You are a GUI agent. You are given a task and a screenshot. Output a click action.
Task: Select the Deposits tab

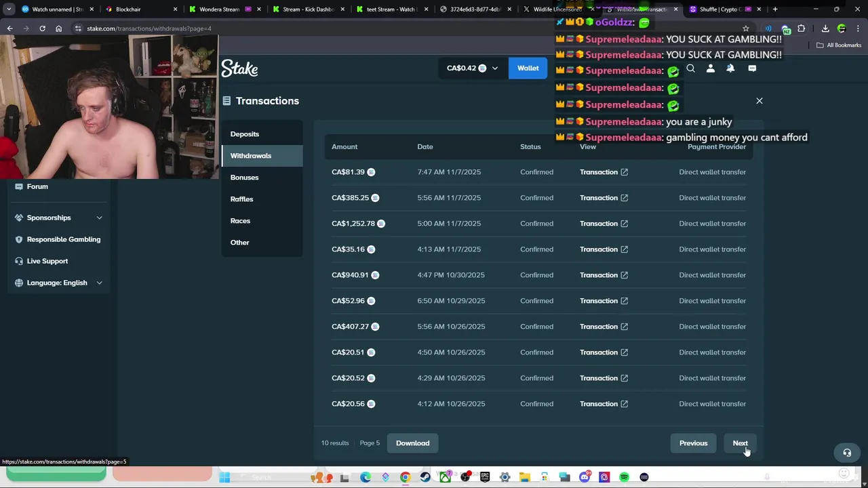coord(262,134)
